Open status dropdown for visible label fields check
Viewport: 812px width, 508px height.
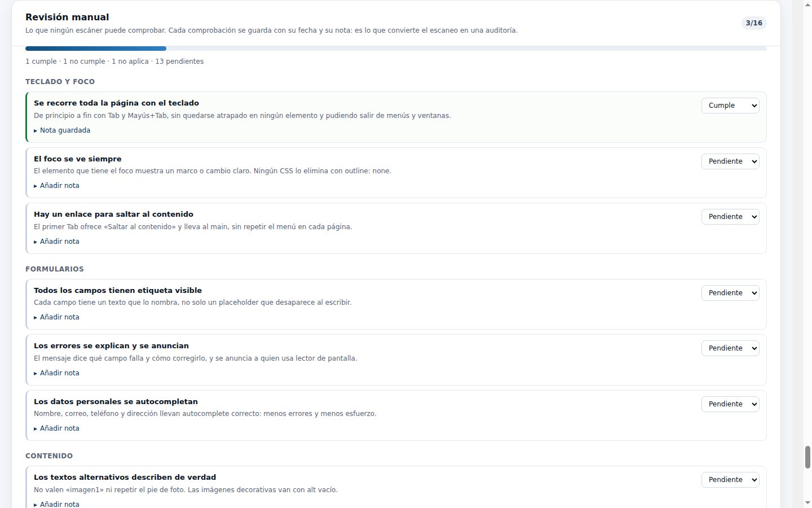(x=730, y=293)
